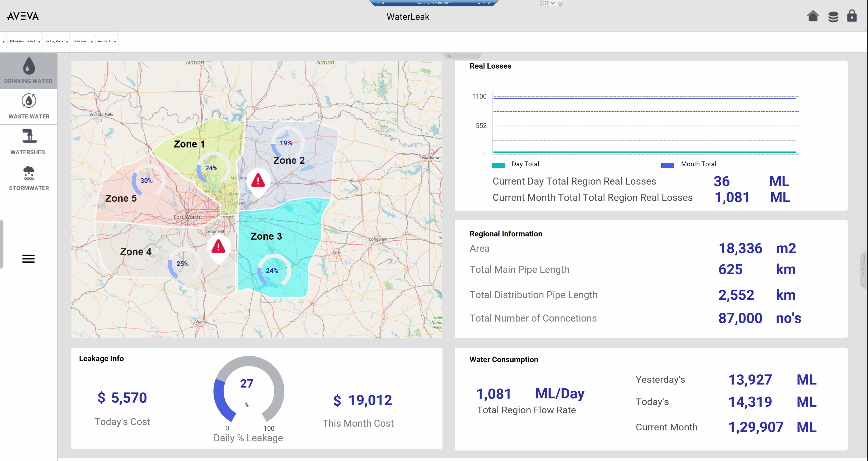Click the Total Number of Conncetions value 87,000

[x=740, y=318]
